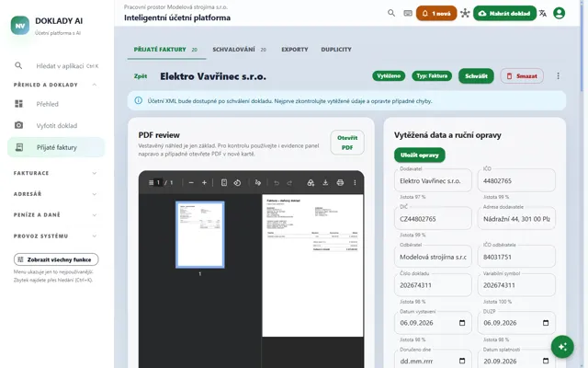Click the PDF redo icon

click(x=289, y=182)
